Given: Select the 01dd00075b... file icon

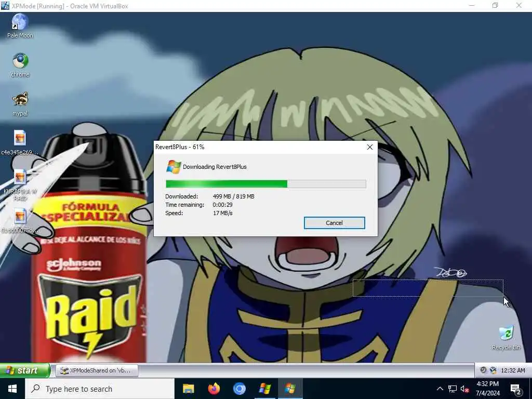Looking at the screenshot, I should click(20, 221).
